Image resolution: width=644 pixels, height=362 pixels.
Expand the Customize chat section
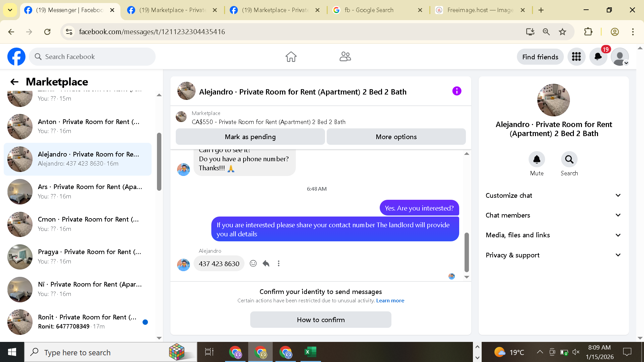click(553, 195)
